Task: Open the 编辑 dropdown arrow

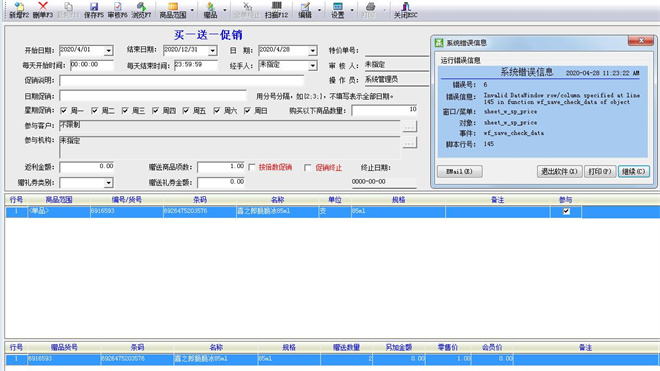Action: [319, 10]
